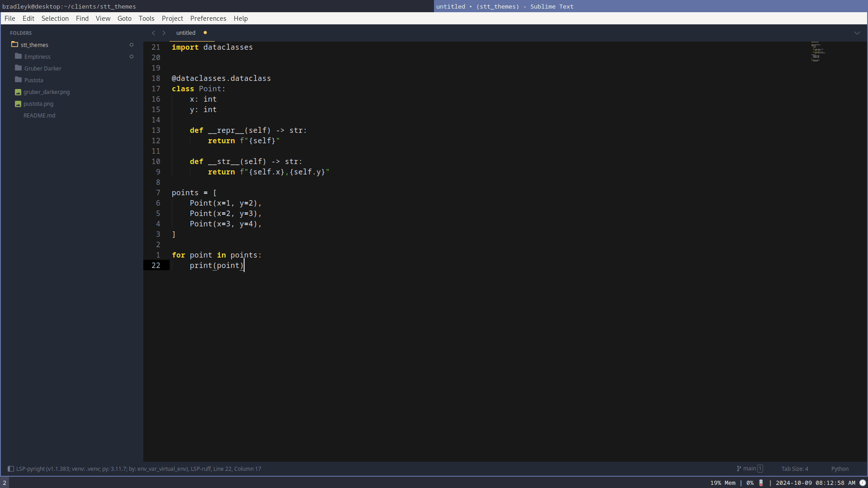The width and height of the screenshot is (868, 488).
Task: Click the clock icon in system bar
Action: point(862,483)
